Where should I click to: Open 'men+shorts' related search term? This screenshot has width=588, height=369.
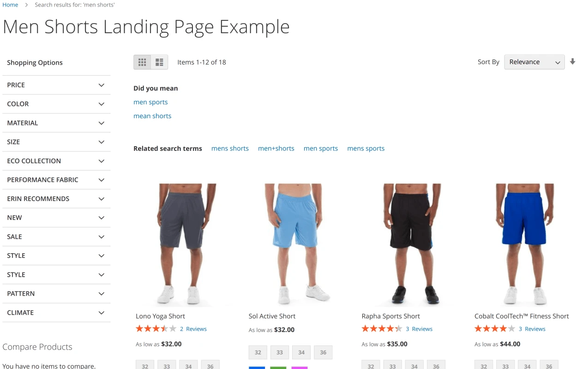click(276, 149)
